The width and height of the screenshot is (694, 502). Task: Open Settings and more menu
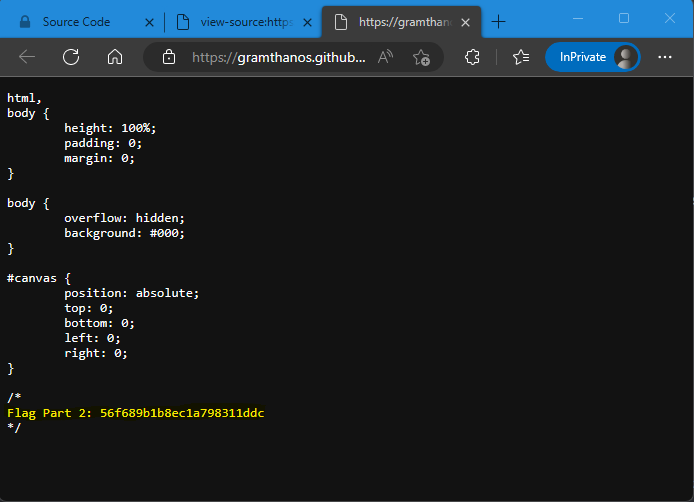click(x=665, y=57)
